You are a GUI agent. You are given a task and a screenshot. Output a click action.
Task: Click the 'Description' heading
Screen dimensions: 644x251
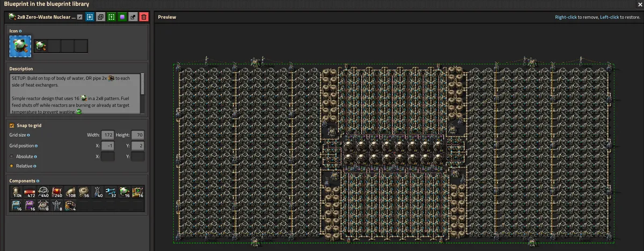[21, 69]
